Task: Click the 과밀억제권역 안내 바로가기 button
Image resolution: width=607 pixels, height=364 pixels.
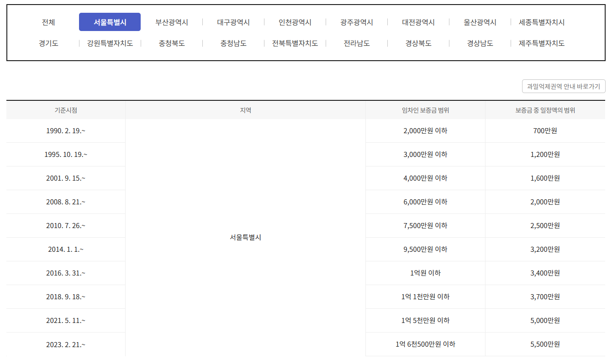Action: point(564,86)
